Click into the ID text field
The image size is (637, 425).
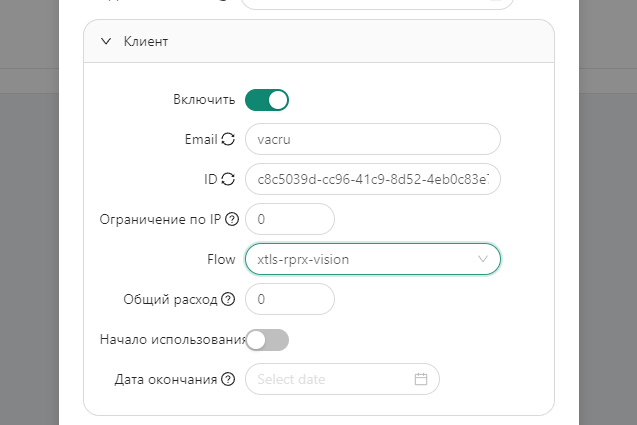point(372,179)
